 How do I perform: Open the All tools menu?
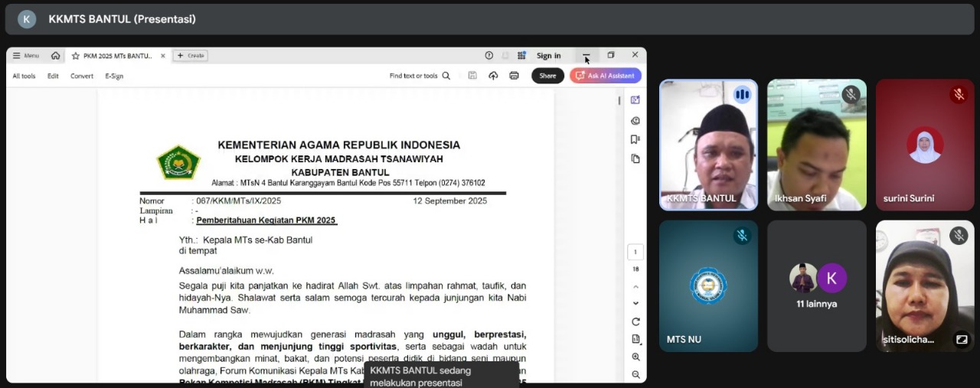[x=24, y=76]
